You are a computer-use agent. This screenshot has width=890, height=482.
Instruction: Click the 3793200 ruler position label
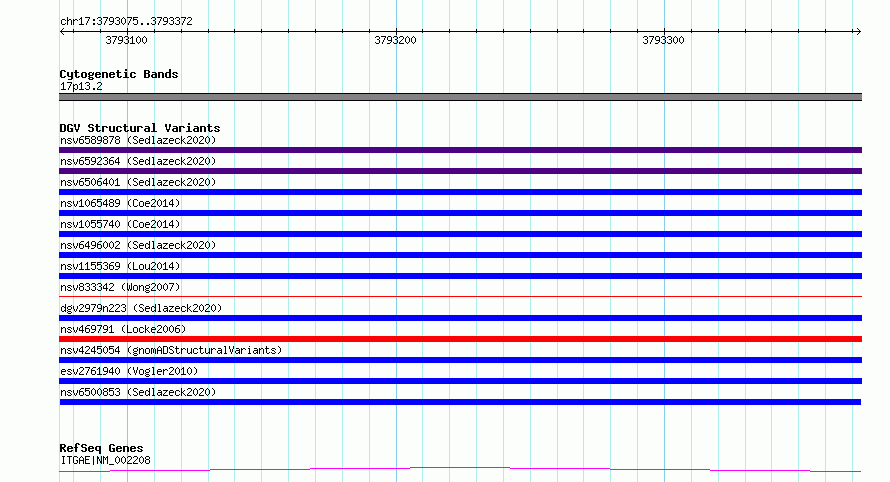[x=395, y=40]
